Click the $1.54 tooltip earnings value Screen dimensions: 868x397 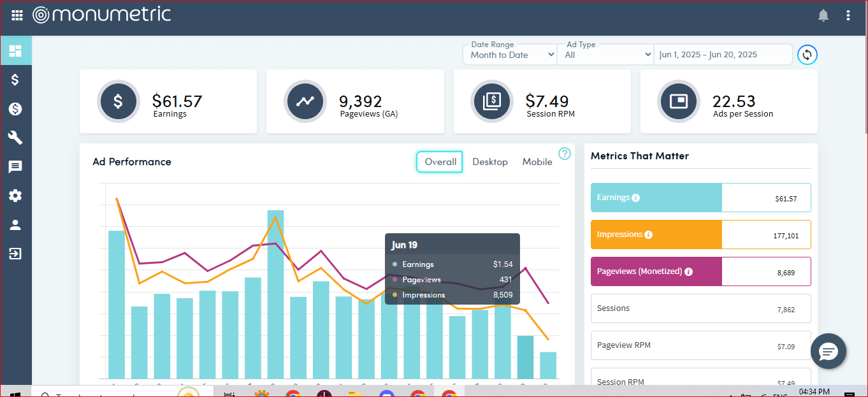click(503, 264)
